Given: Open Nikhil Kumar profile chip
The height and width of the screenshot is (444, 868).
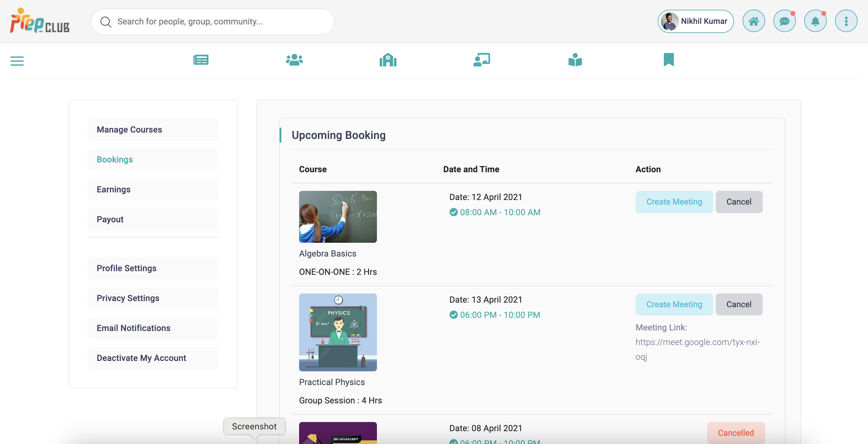Looking at the screenshot, I should coord(696,21).
